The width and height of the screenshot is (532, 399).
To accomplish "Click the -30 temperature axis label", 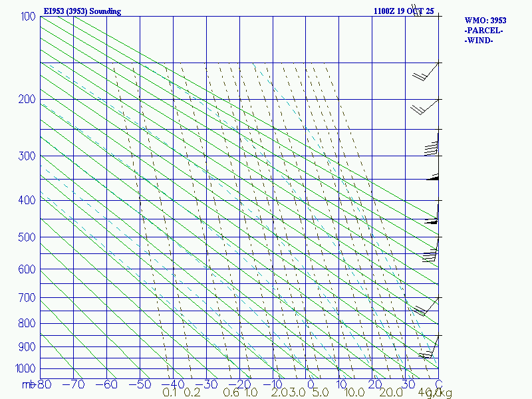I will point(206,384).
